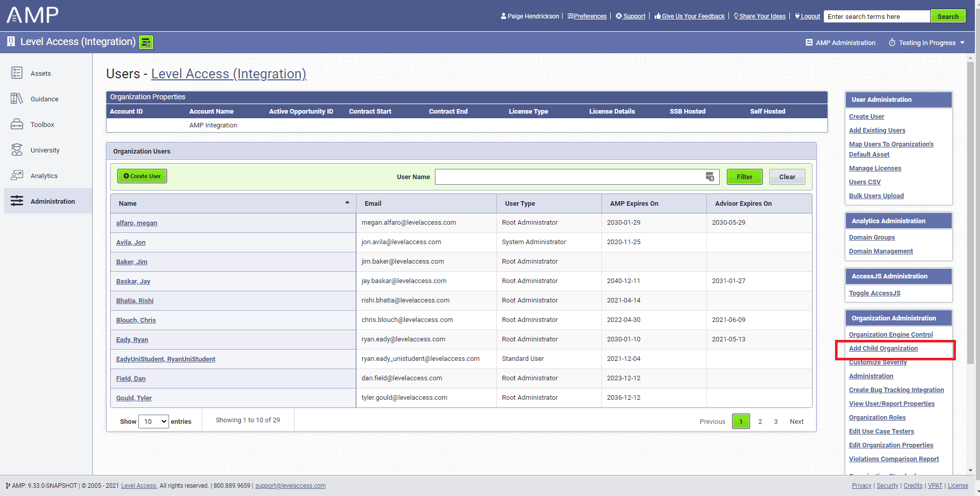Open Support in the top bar
This screenshot has height=496, width=980.
(631, 16)
